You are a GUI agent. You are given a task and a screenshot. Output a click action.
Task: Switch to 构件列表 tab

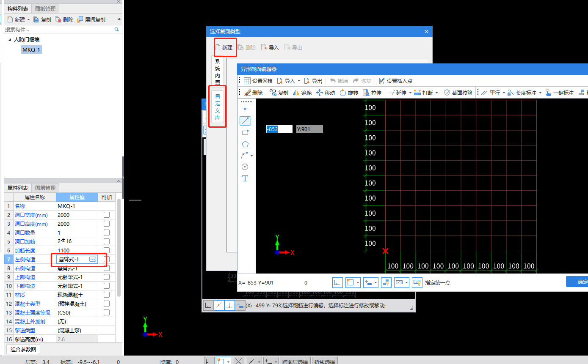point(18,8)
